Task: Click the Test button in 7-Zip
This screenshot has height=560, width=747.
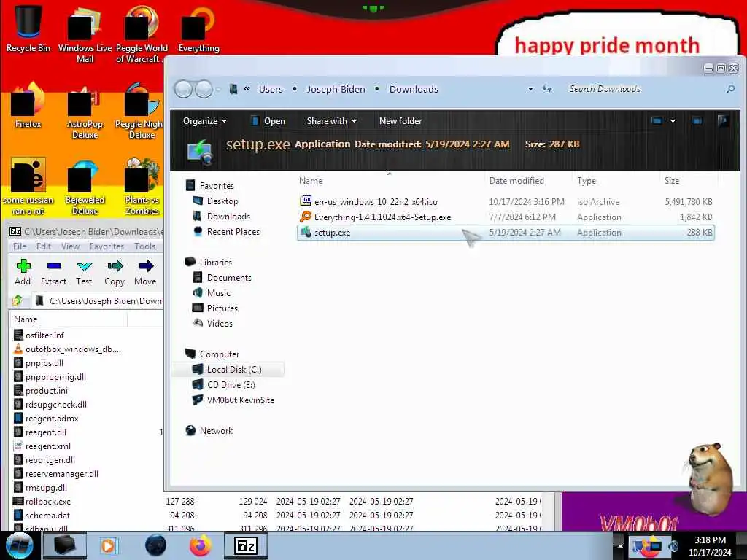Action: [84, 273]
